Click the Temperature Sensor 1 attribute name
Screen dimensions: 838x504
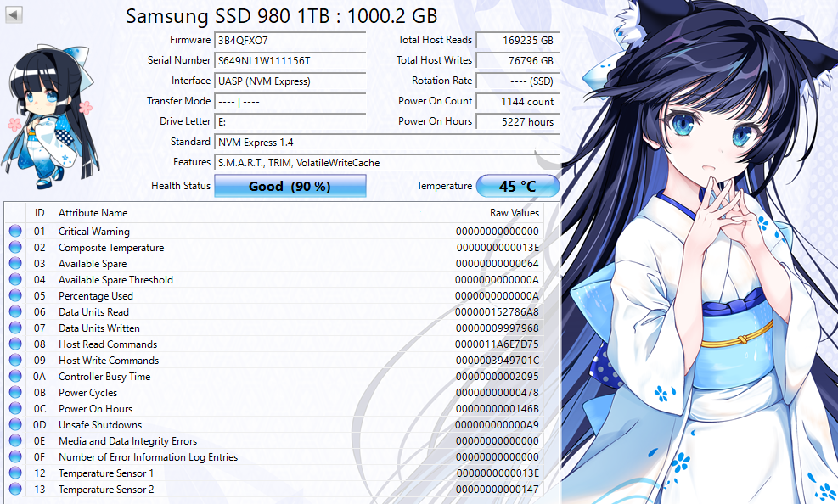(106, 473)
